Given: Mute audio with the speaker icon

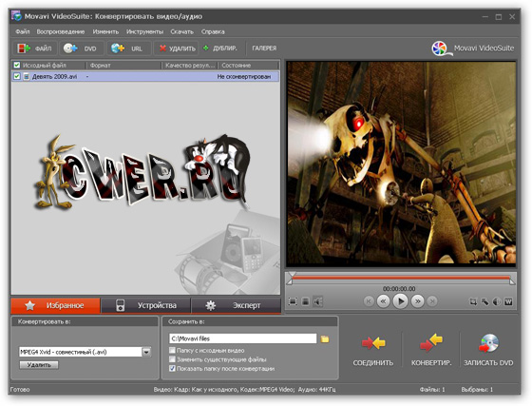Looking at the screenshot, I should coord(318,301).
